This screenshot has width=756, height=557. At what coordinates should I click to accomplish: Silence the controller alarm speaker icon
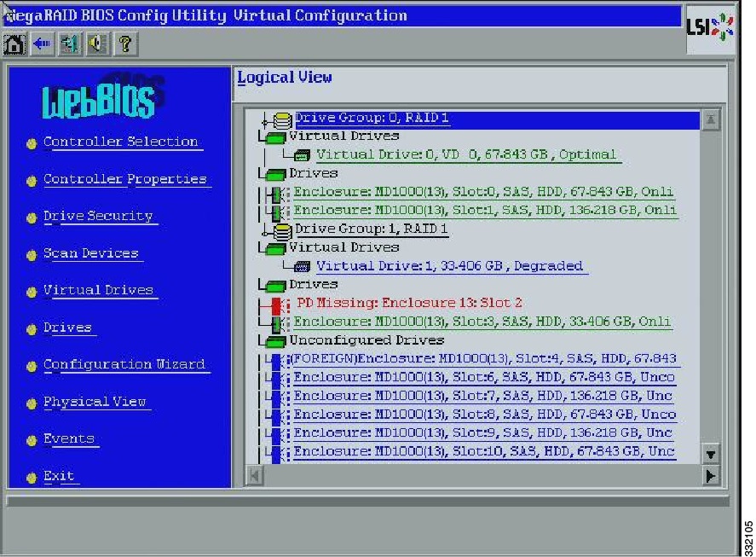pos(98,43)
